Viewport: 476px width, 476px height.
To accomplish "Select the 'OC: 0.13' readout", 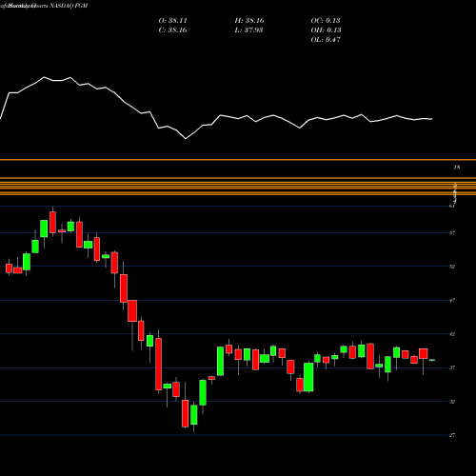I will (x=326, y=21).
